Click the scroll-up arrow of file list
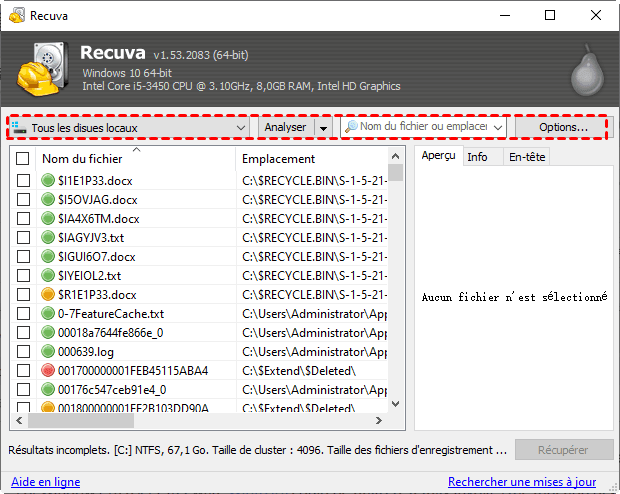620x494 pixels. 395,156
